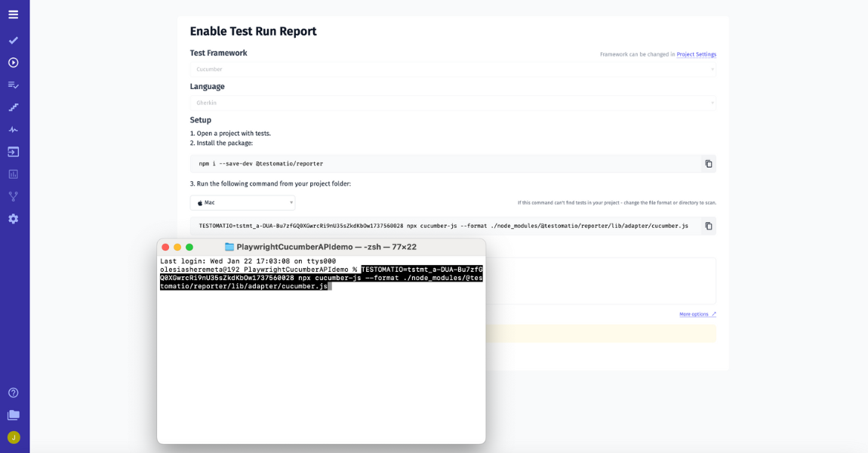Image resolution: width=868 pixels, height=453 pixels.
Task: Copy the npm install command
Action: tap(708, 164)
